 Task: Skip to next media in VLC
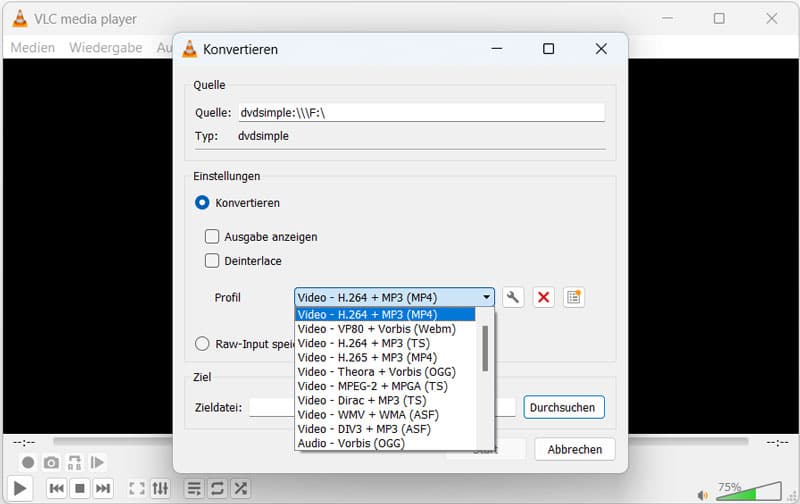pos(103,488)
